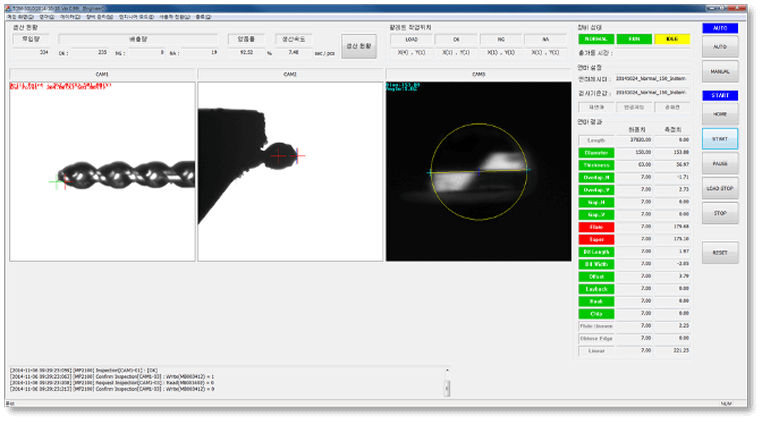Click the CAM3 circle inspection view
This screenshot has height=422, width=762.
coord(477,171)
